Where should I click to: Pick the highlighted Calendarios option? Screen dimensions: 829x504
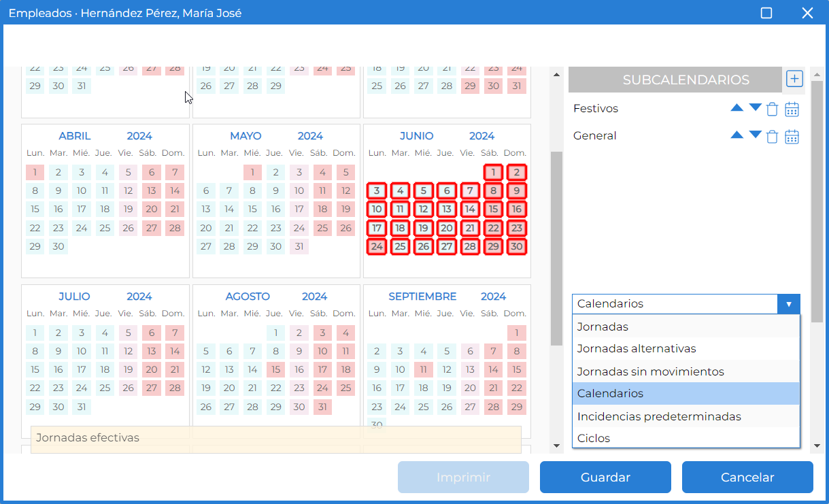click(686, 393)
